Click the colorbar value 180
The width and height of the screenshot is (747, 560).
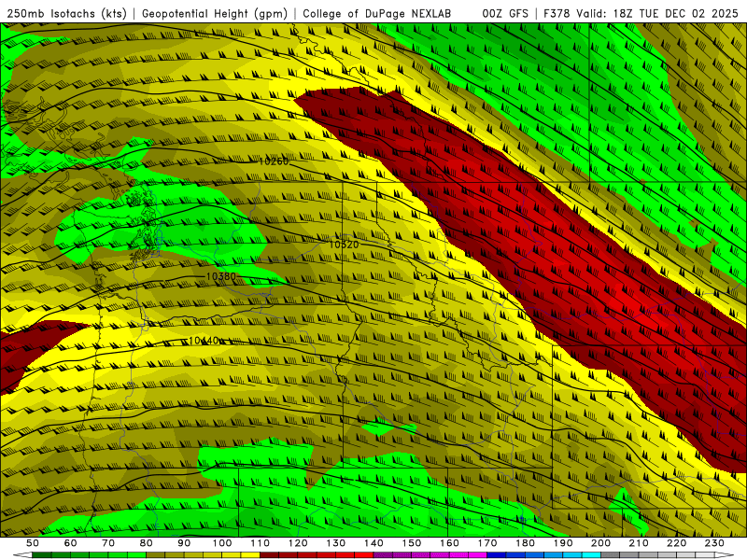tap(525, 543)
